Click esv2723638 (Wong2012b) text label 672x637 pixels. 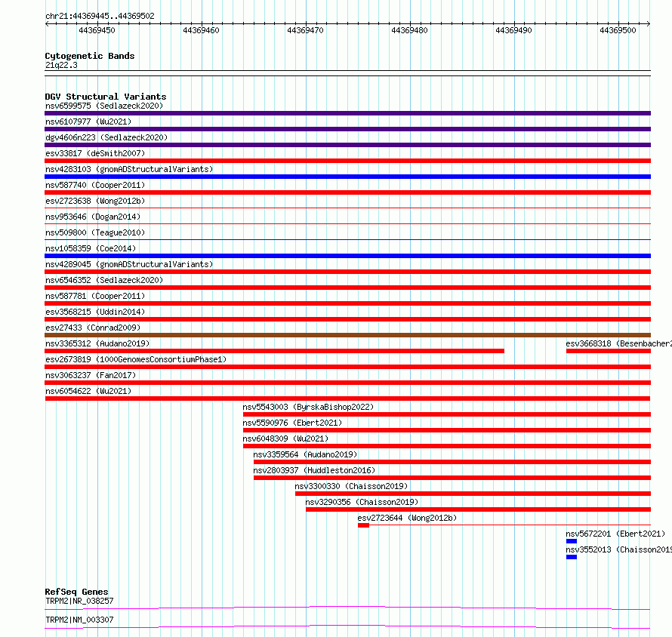pos(95,201)
